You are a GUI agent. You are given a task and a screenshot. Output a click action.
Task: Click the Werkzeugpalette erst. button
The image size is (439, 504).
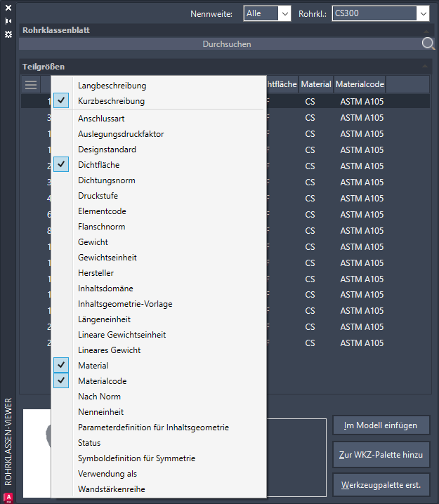coord(381,485)
